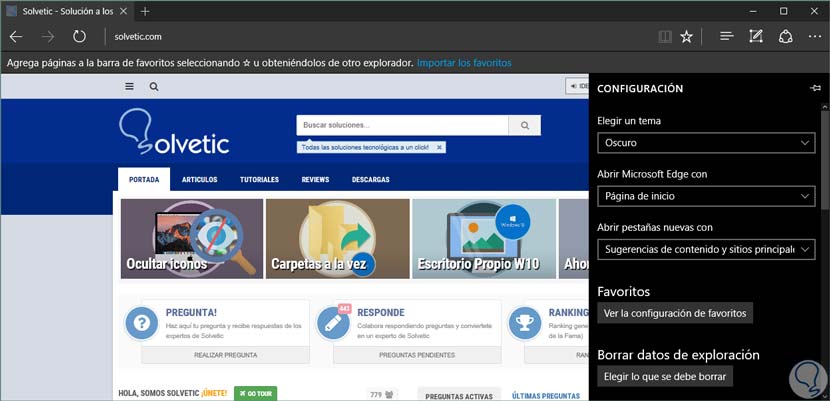Click the REALIZAR PREGUNTA button
The height and width of the screenshot is (401, 830).
(x=225, y=355)
